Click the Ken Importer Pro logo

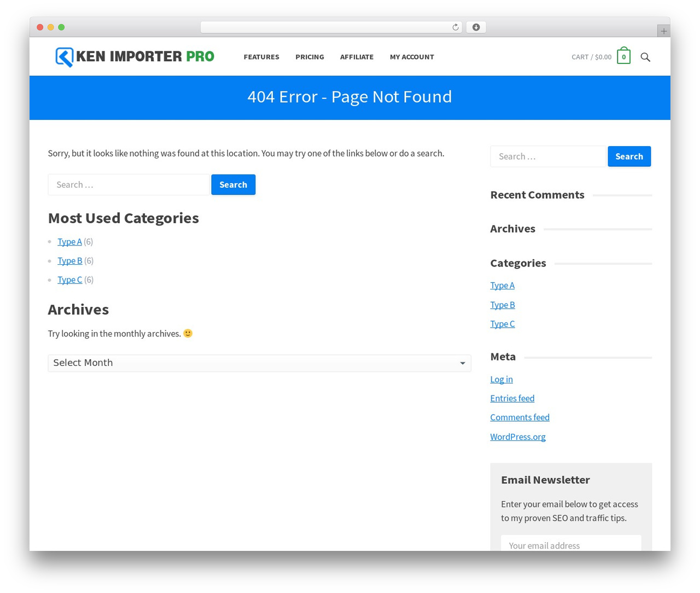[135, 57]
